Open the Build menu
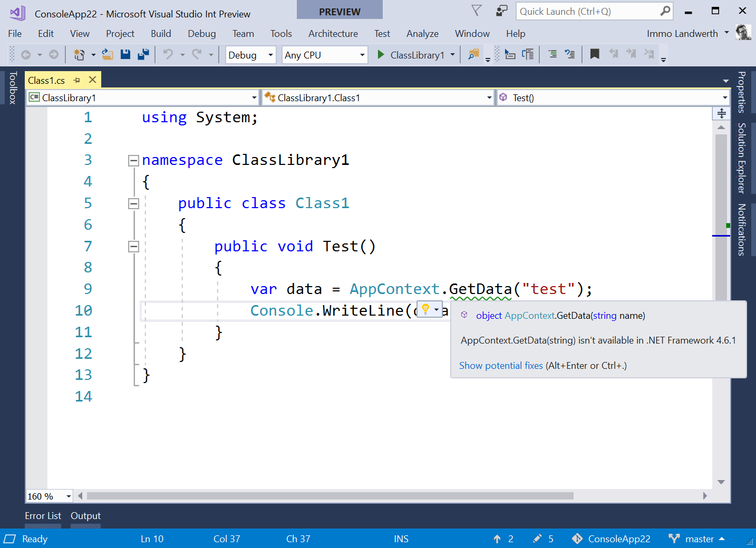 click(x=161, y=33)
